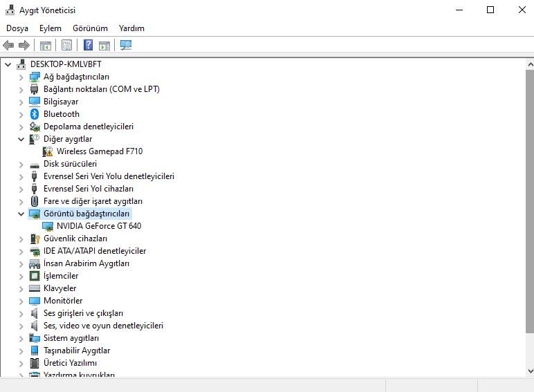Open the Eylem menu
Viewport: 534px width, 392px height.
[x=50, y=28]
